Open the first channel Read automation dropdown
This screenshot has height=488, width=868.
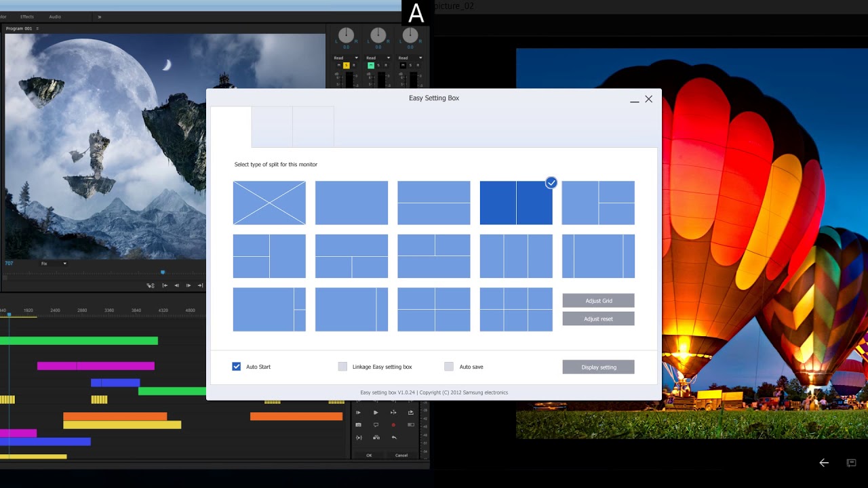coord(346,58)
